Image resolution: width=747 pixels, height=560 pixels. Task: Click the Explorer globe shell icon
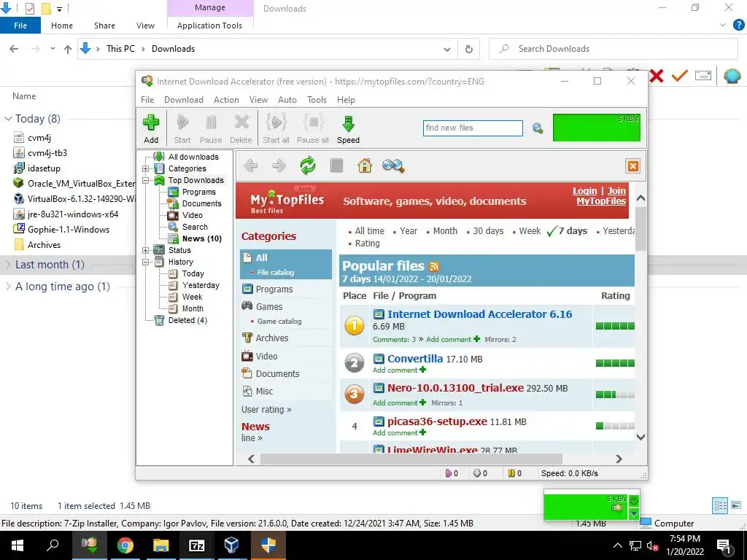point(732,76)
